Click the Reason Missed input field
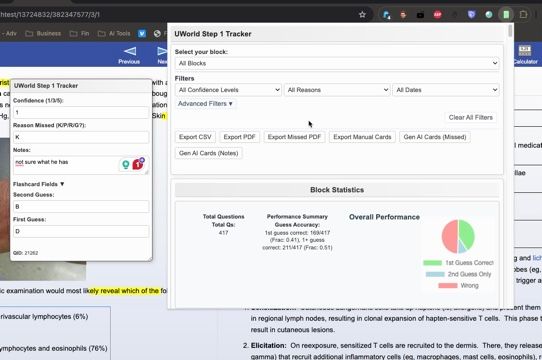 81,137
